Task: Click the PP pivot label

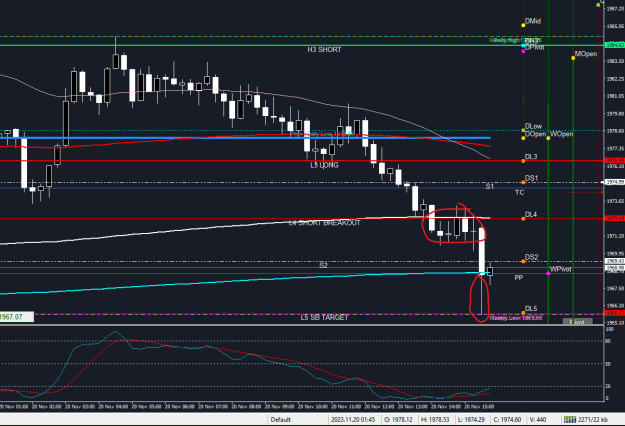Action: 519,278
